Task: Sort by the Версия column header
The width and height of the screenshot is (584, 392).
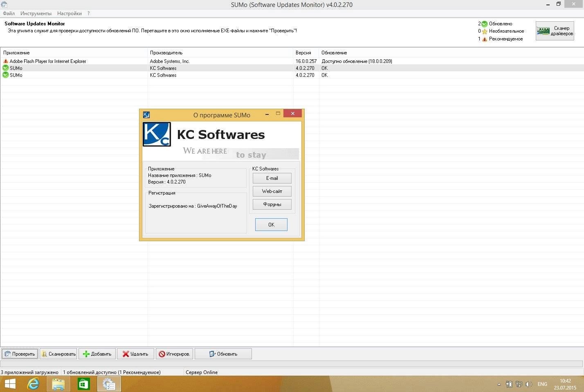Action: point(306,53)
